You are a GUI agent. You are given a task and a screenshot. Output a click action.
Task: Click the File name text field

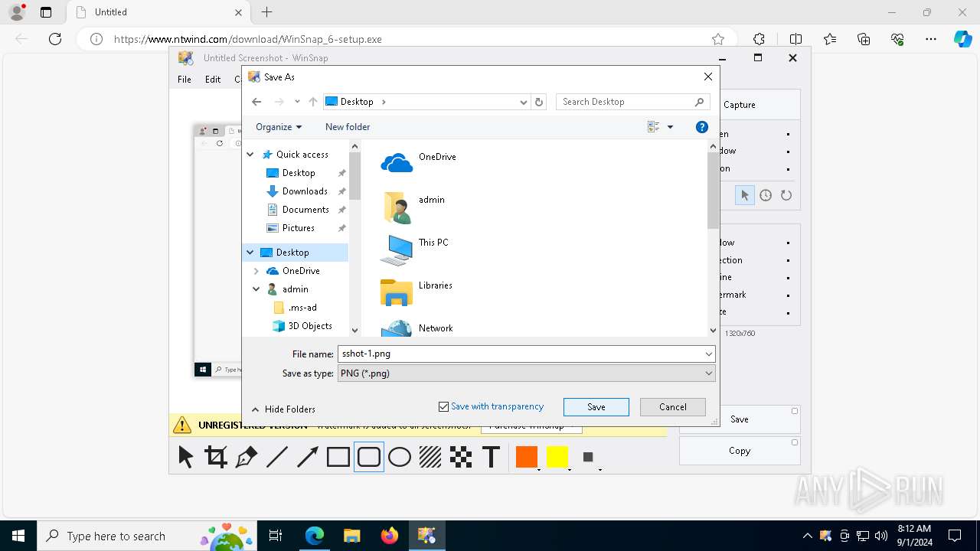pyautogui.click(x=520, y=354)
